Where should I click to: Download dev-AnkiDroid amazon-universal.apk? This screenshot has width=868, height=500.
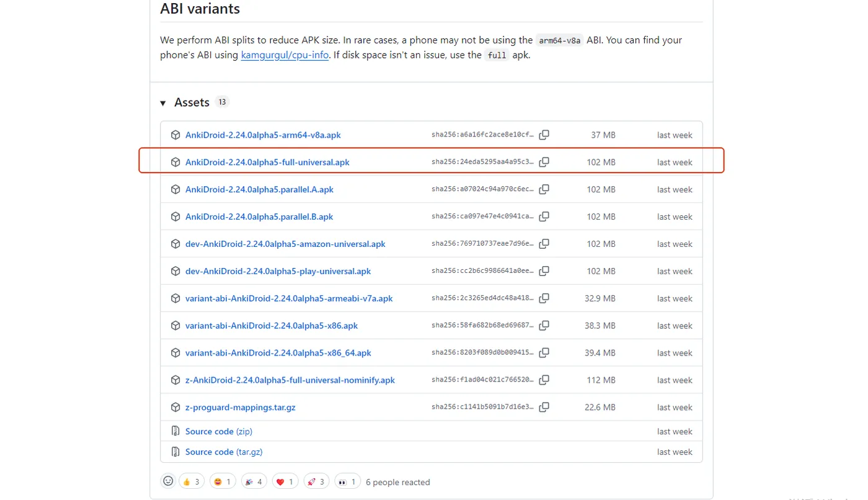pyautogui.click(x=285, y=244)
